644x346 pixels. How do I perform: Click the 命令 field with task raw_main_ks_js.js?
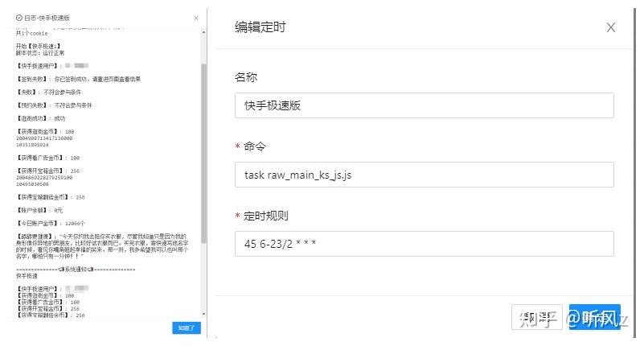[424, 175]
